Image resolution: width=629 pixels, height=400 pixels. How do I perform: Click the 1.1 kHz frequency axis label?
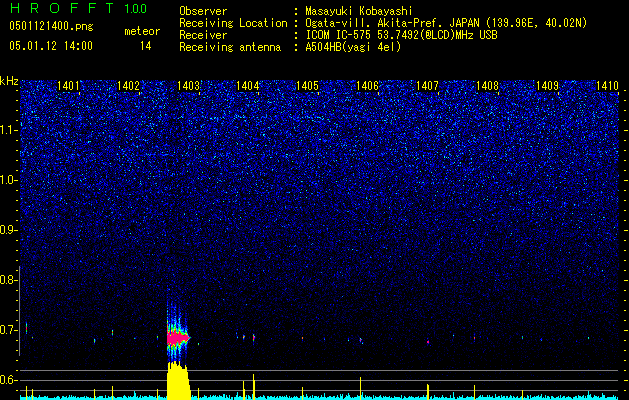click(9, 130)
